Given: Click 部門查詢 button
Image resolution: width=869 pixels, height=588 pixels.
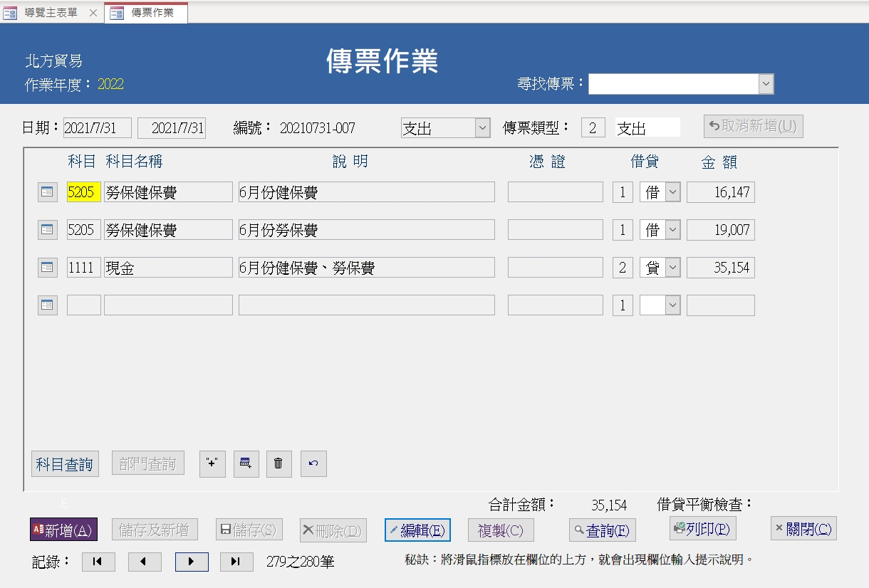Looking at the screenshot, I should (148, 463).
